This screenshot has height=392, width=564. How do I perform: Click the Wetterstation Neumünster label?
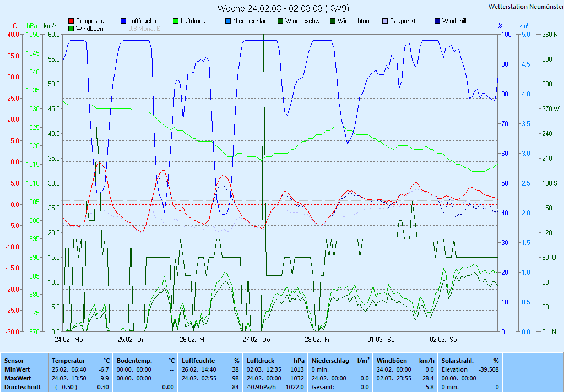tap(526, 7)
